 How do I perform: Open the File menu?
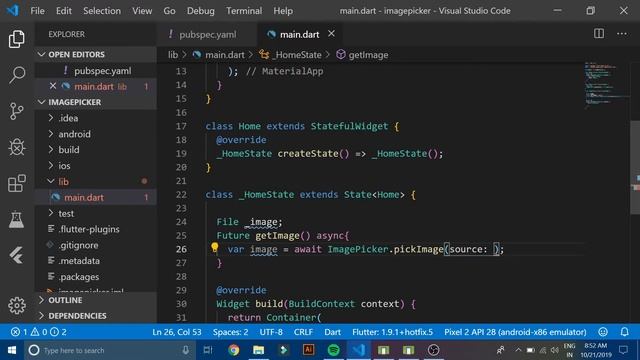[38, 11]
